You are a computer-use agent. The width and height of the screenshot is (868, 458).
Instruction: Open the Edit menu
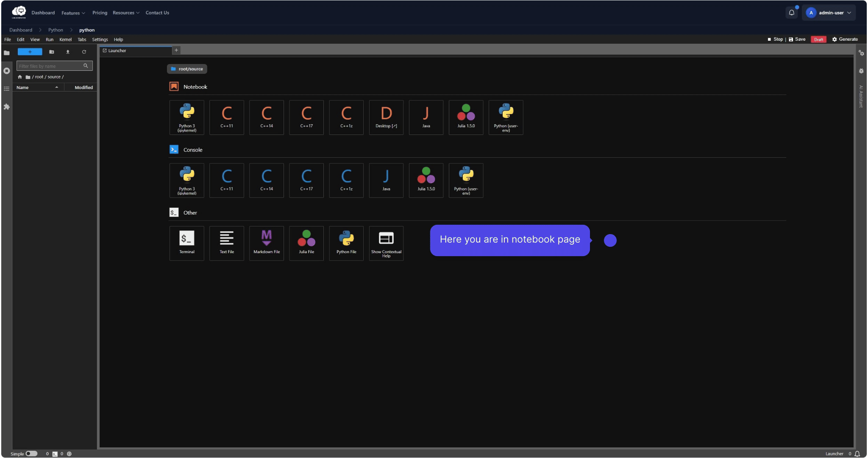click(20, 39)
